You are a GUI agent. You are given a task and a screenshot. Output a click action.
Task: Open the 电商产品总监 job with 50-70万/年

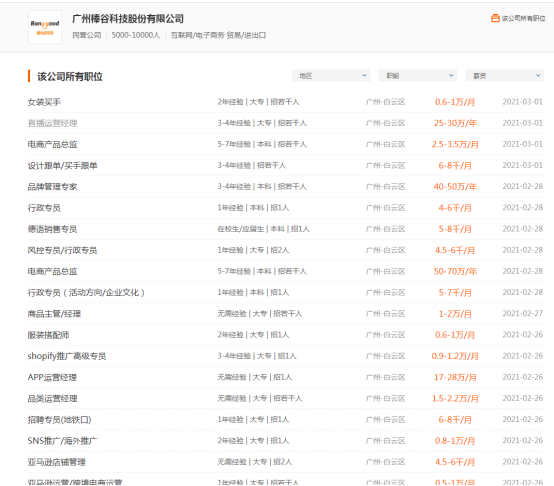pos(52,272)
